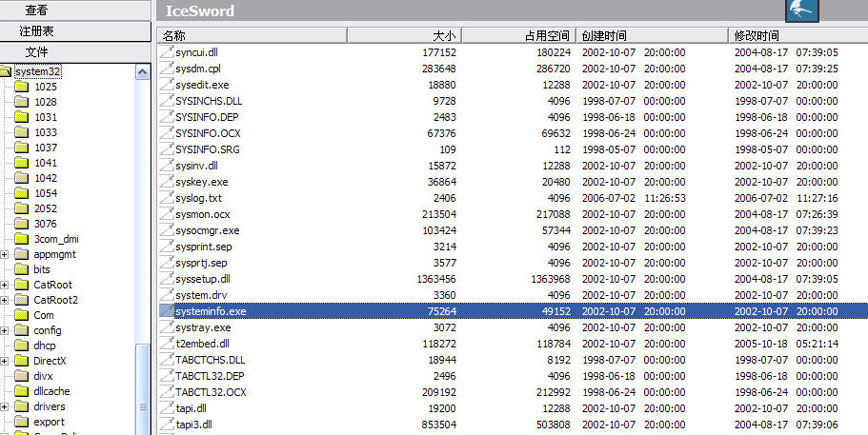The image size is (868, 435).
Task: Sort files by 创建时间 column header
Action: coord(653,36)
